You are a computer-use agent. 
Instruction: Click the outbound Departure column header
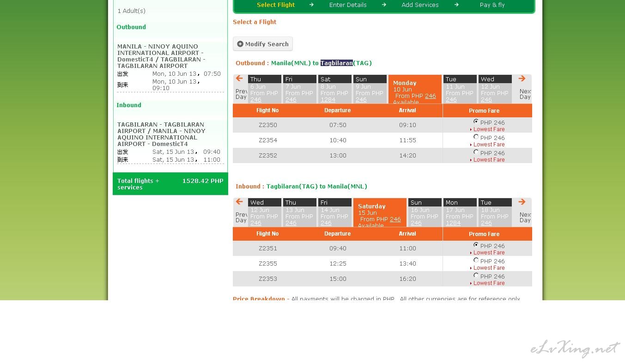tap(337, 110)
